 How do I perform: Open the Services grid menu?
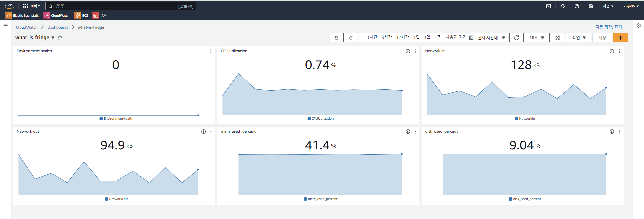pos(32,6)
